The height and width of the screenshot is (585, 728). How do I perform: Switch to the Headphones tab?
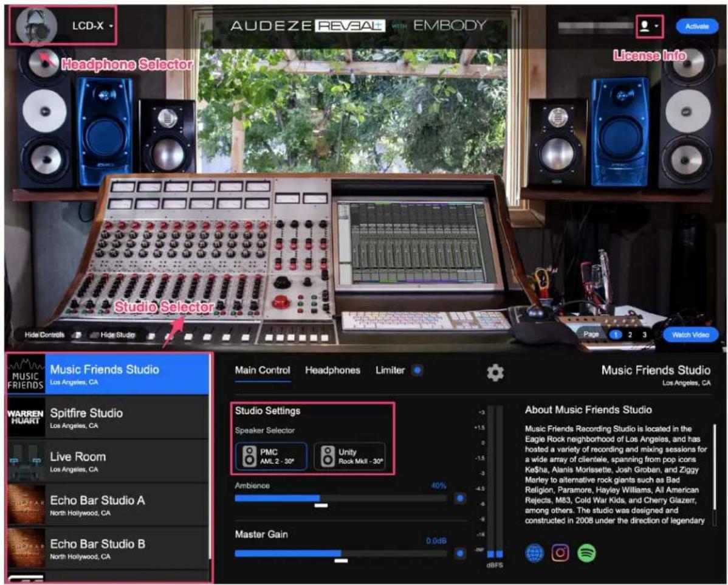point(332,370)
